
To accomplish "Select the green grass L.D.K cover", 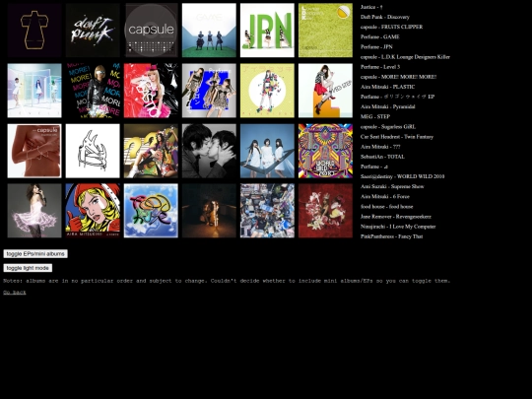I will pyautogui.click(x=325, y=31).
